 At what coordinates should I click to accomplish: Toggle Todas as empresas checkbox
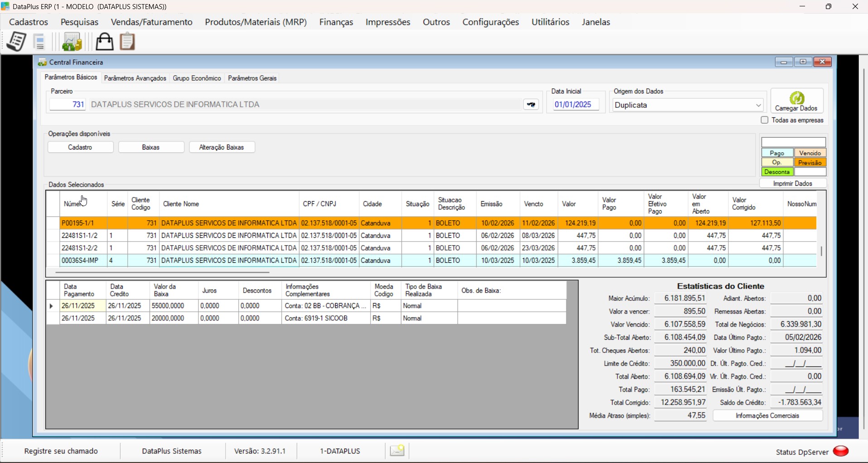click(765, 120)
